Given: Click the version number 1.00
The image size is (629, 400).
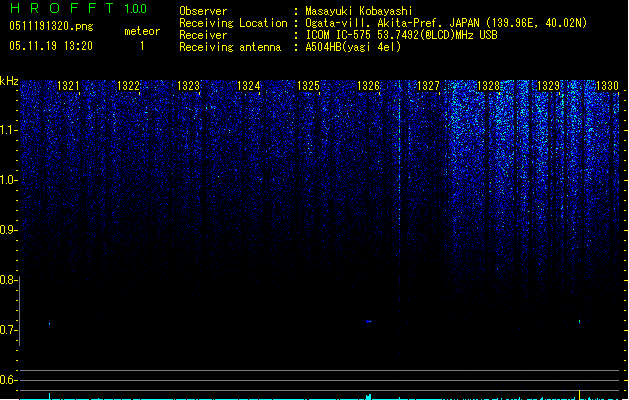Looking at the screenshot, I should click(135, 9).
